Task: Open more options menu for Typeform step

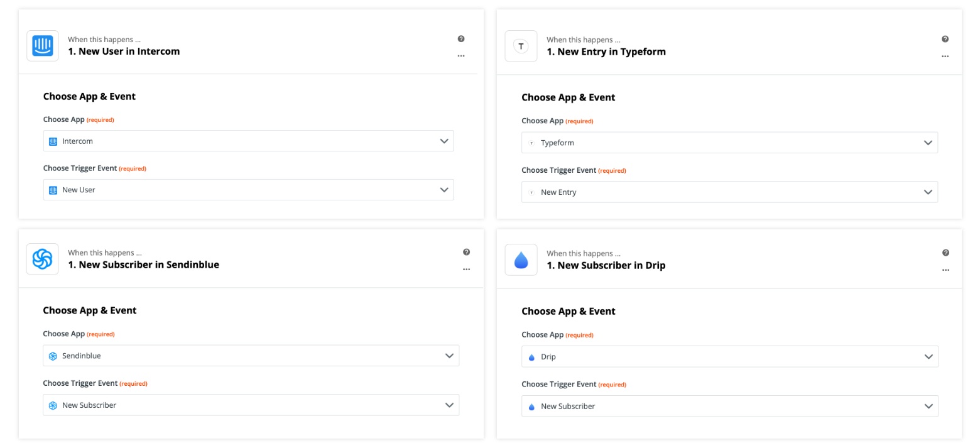Action: pyautogui.click(x=945, y=57)
